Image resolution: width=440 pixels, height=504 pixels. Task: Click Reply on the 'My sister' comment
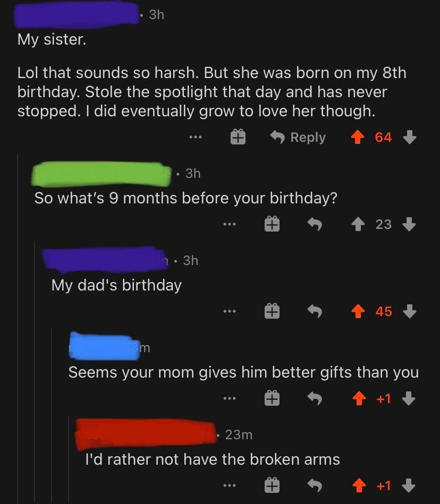click(298, 138)
